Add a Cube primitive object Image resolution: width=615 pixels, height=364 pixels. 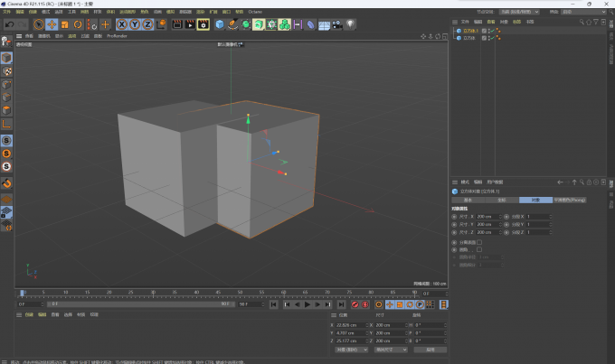pyautogui.click(x=220, y=24)
